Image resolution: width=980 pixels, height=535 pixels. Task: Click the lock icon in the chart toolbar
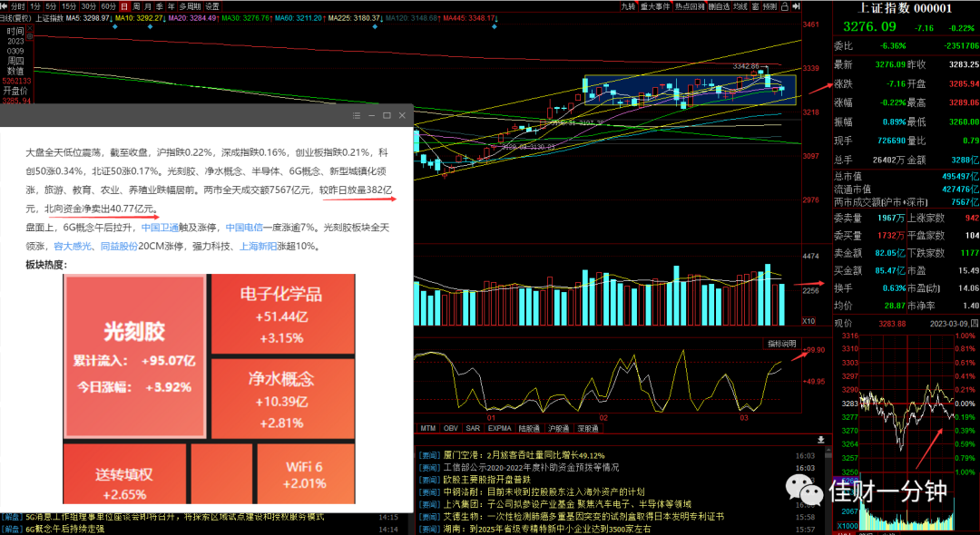[785, 6]
